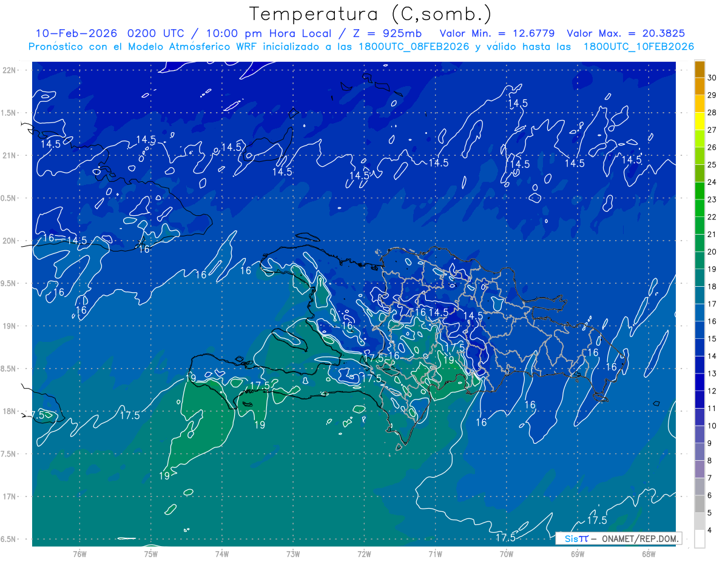Click the dark blue swatch between 12 and 13

coord(699,383)
